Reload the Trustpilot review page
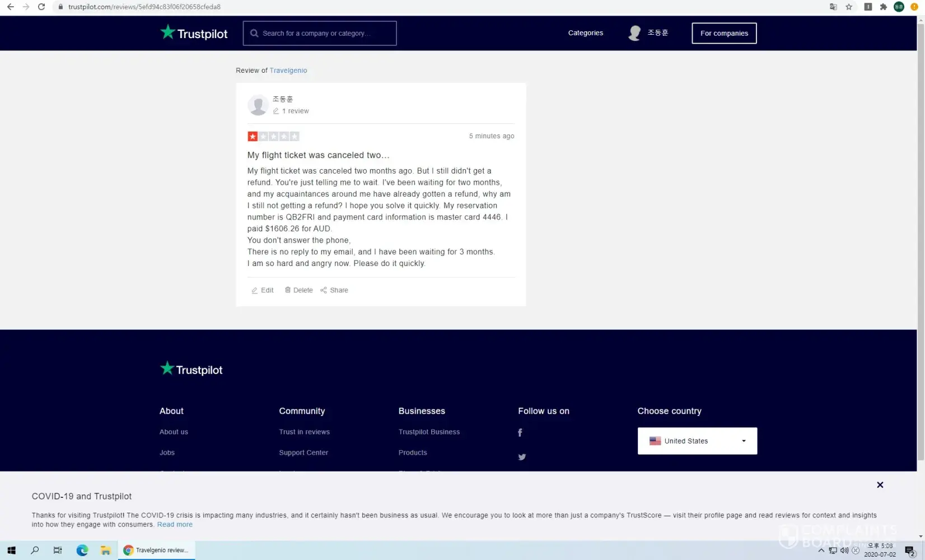The height and width of the screenshot is (560, 925). (41, 7)
